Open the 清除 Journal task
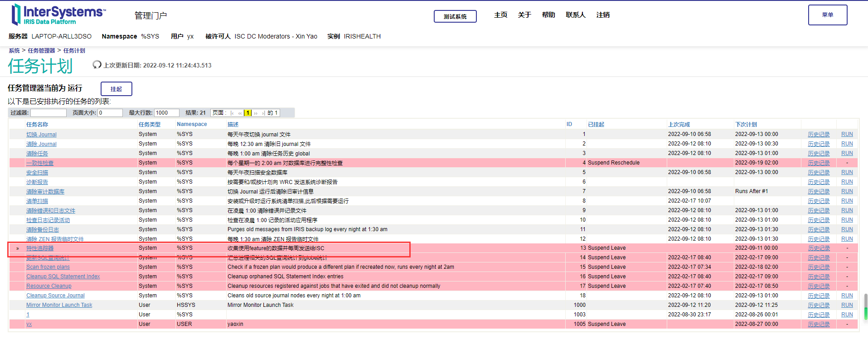The height and width of the screenshot is (354, 868). click(x=41, y=144)
